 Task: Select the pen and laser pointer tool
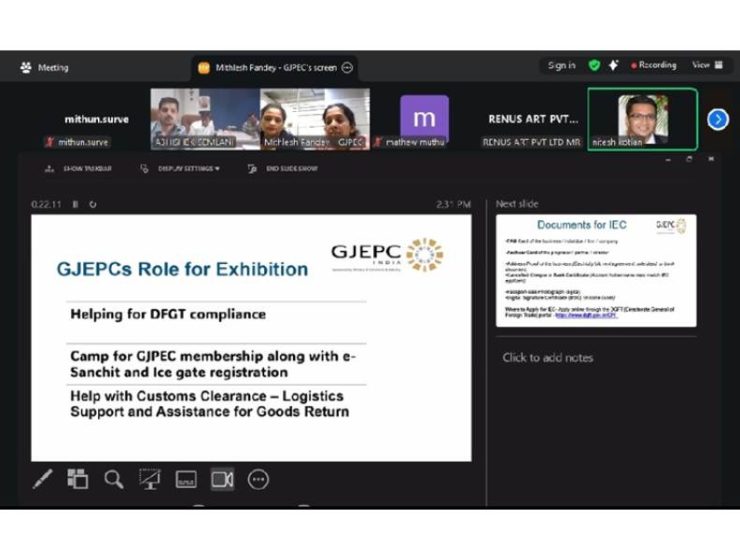point(42,480)
